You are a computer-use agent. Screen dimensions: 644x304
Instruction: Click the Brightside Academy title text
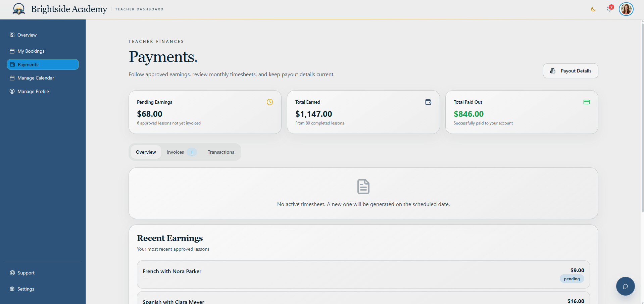[69, 9]
